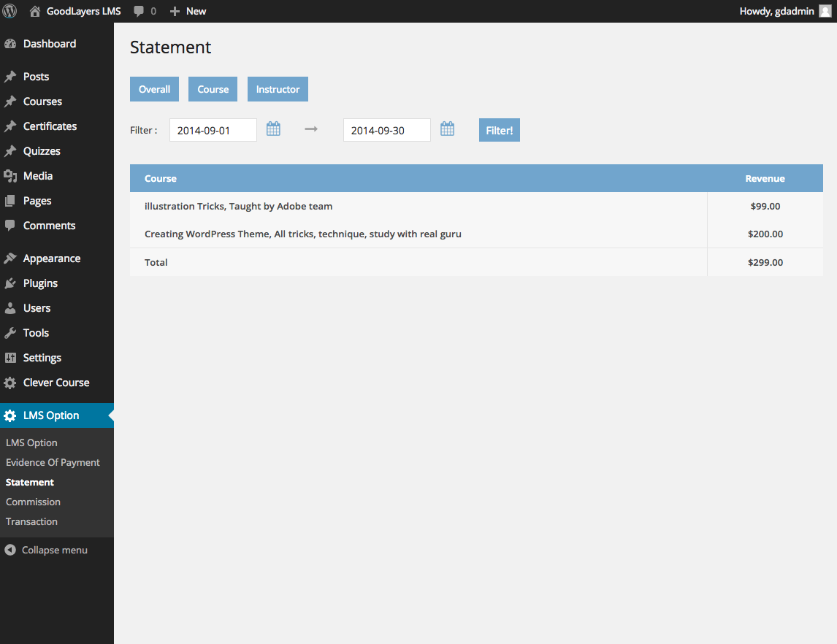Click the Users person icon
This screenshot has width=837, height=644.
coord(10,308)
